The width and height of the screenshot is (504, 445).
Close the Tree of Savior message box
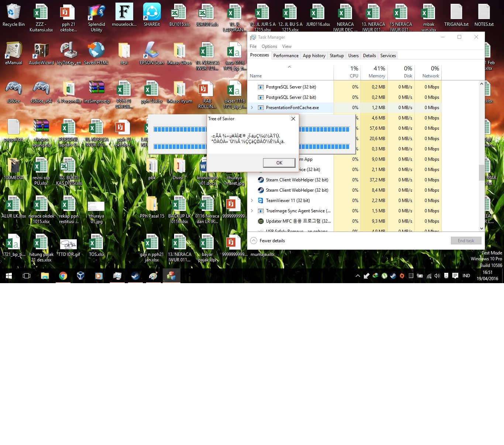[x=293, y=119]
